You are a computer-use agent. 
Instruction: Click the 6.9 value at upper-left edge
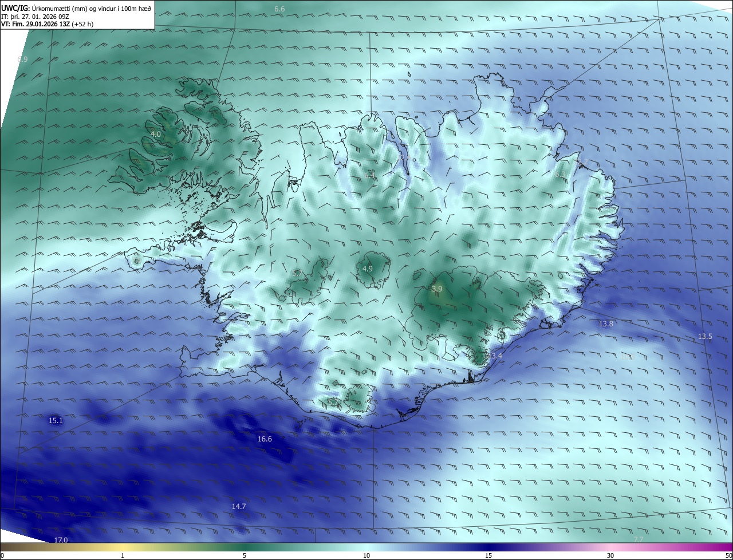(22, 60)
